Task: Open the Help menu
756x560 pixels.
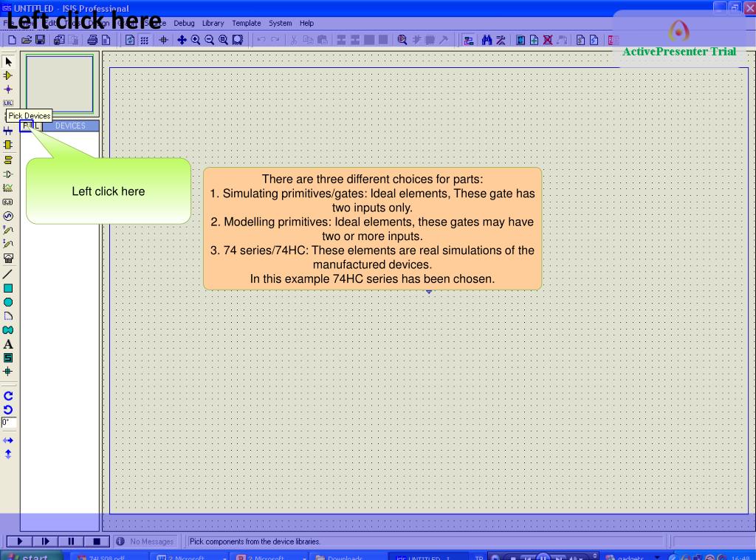Action: click(x=306, y=23)
